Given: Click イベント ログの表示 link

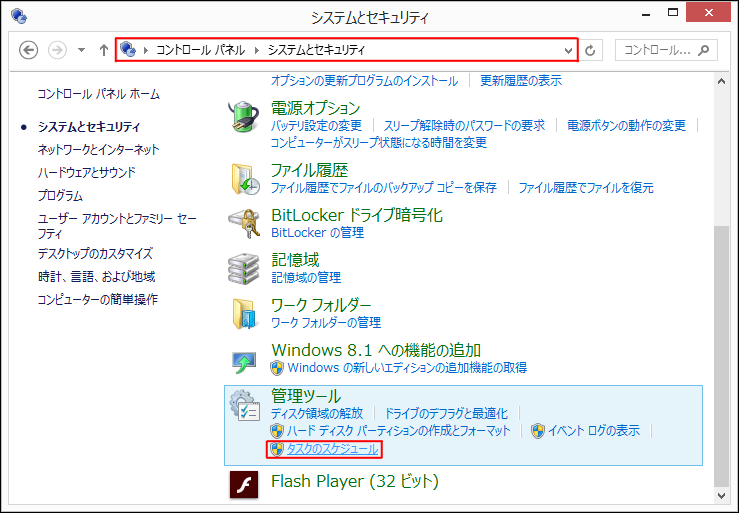Looking at the screenshot, I should pyautogui.click(x=594, y=430).
